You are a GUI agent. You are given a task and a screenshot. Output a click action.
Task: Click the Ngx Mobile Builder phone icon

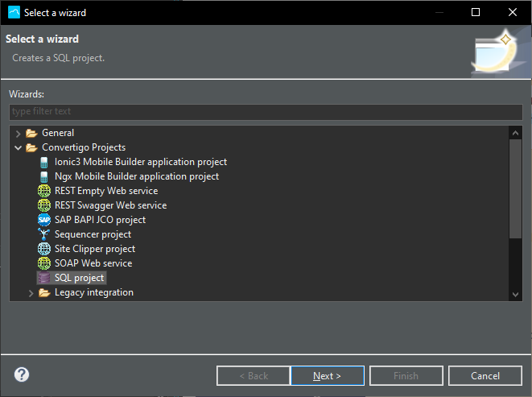44,177
